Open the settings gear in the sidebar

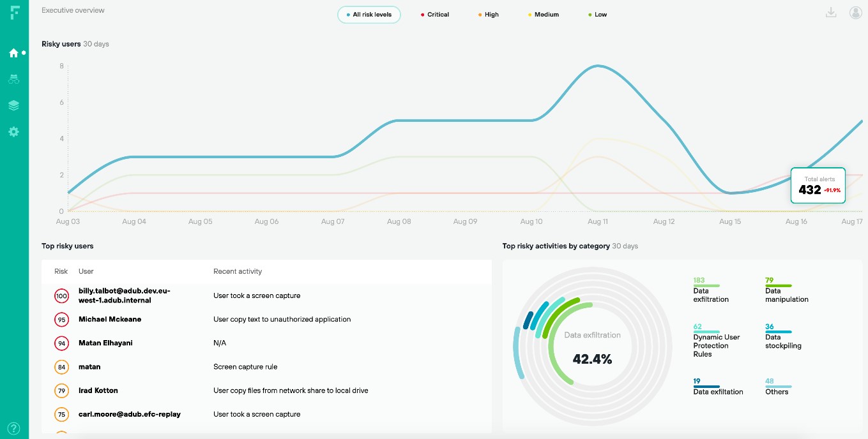coord(14,131)
